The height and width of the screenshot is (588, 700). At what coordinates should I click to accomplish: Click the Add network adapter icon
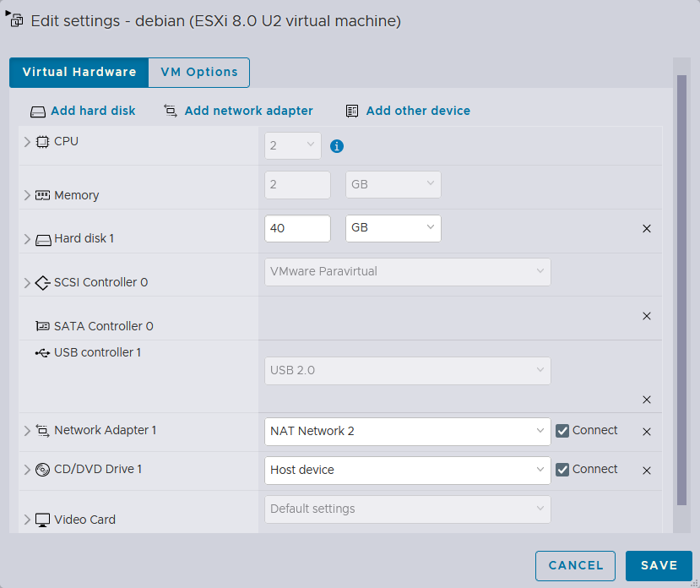click(170, 111)
